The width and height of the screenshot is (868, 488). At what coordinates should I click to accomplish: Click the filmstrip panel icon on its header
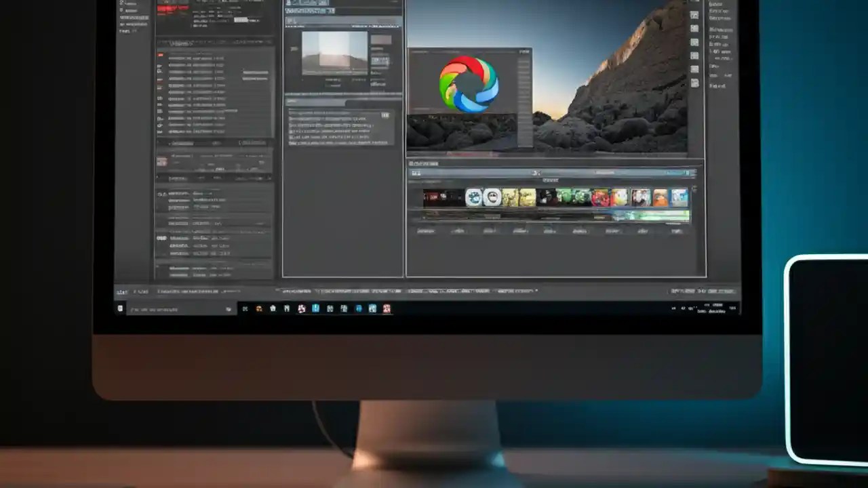pos(412,163)
